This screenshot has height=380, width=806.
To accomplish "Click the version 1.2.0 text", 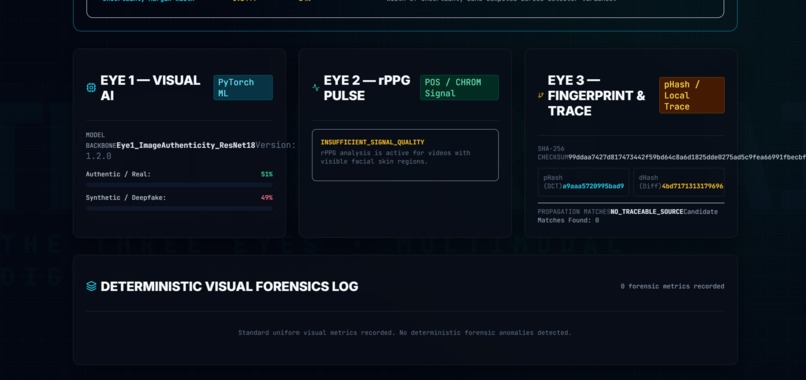I will [x=99, y=156].
